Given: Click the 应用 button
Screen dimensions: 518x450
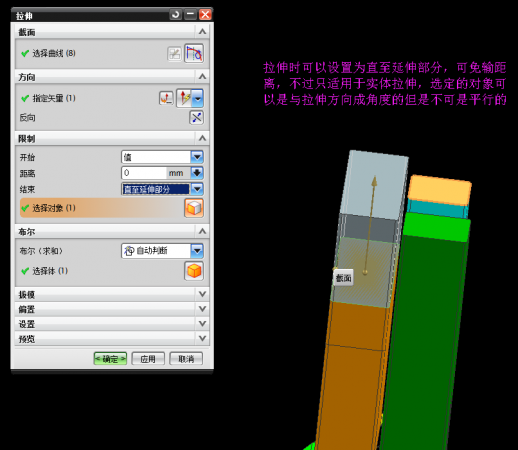Looking at the screenshot, I should click(x=148, y=359).
